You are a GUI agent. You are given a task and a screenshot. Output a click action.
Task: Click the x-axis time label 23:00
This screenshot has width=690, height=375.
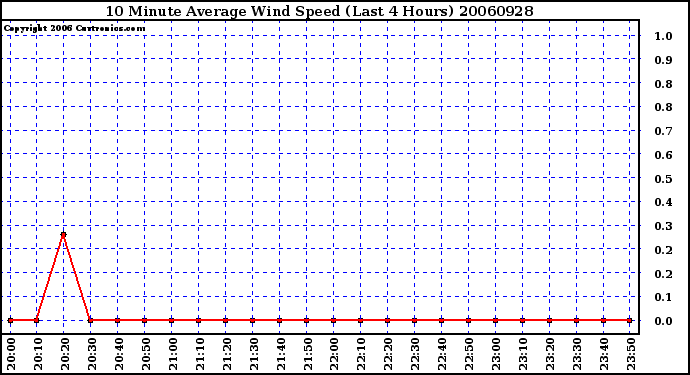click(496, 354)
